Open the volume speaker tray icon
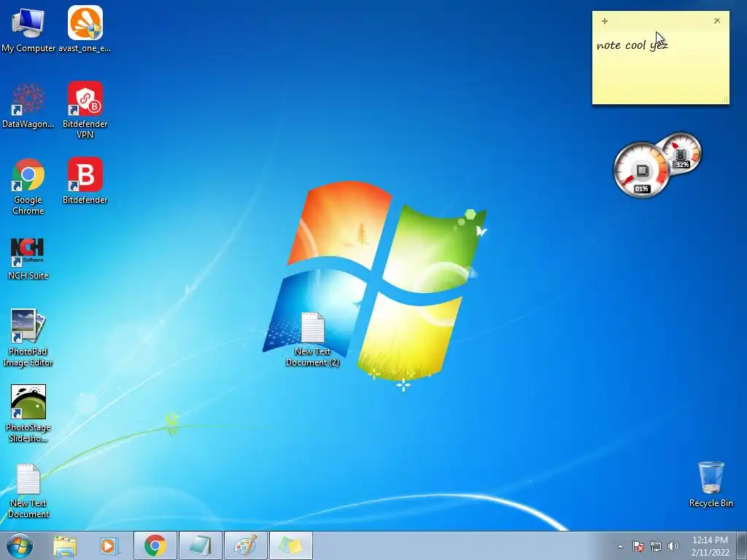This screenshot has height=560, width=747. pos(673,546)
